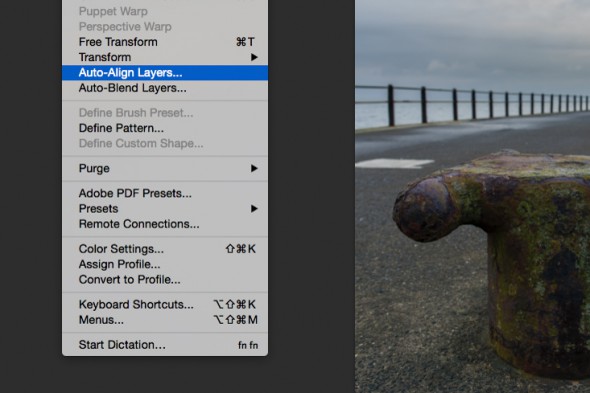The height and width of the screenshot is (393, 590).
Task: Open the Purge submenu
Action: click(165, 168)
